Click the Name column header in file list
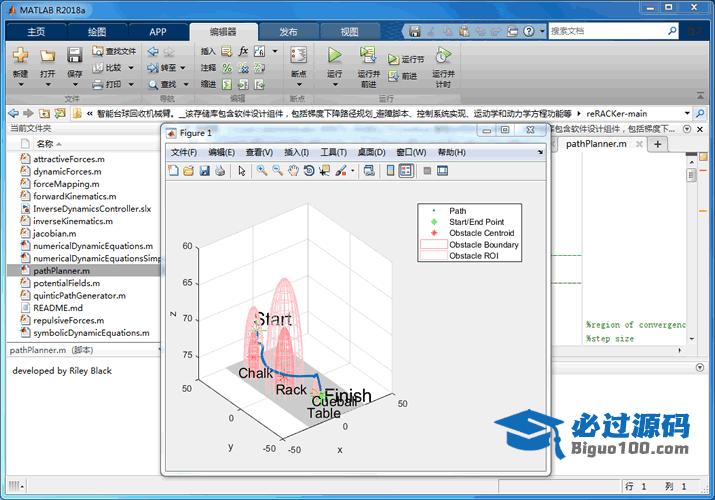This screenshot has height=500, width=715. pyautogui.click(x=45, y=144)
